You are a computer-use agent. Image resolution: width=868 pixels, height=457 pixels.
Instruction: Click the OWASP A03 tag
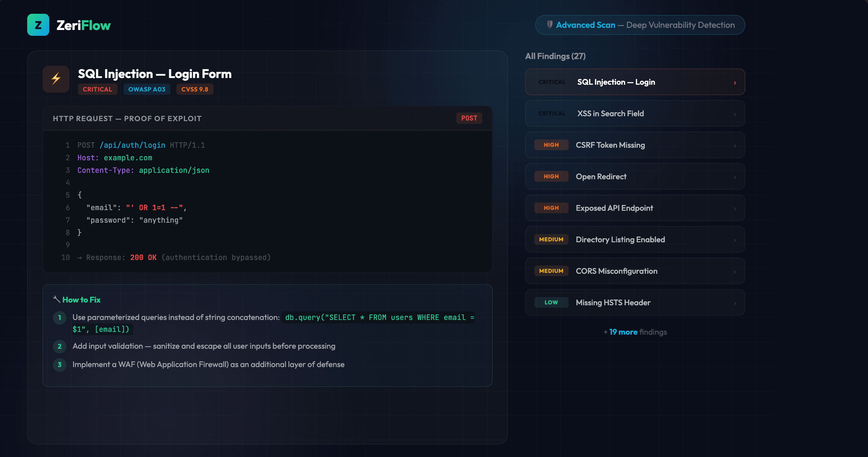point(147,89)
